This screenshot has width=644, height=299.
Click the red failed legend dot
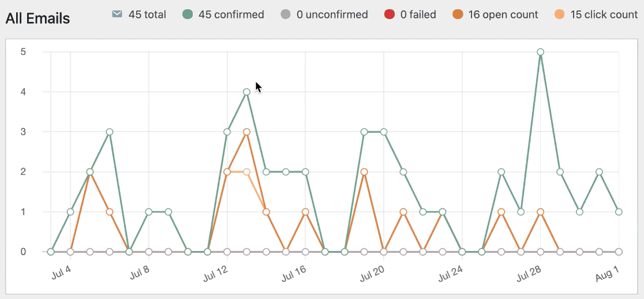389,14
